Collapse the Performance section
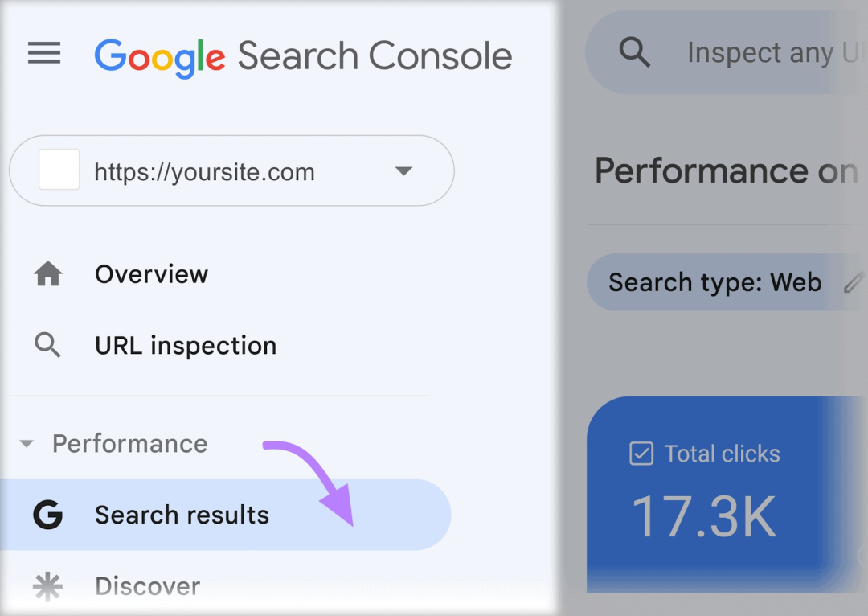Viewport: 868px width, 616px height. coord(27,443)
